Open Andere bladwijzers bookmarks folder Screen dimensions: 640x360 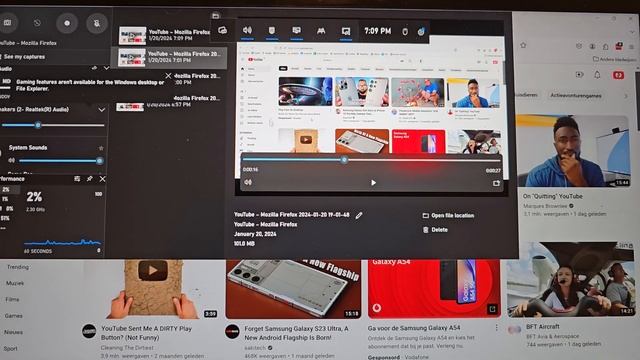click(614, 59)
